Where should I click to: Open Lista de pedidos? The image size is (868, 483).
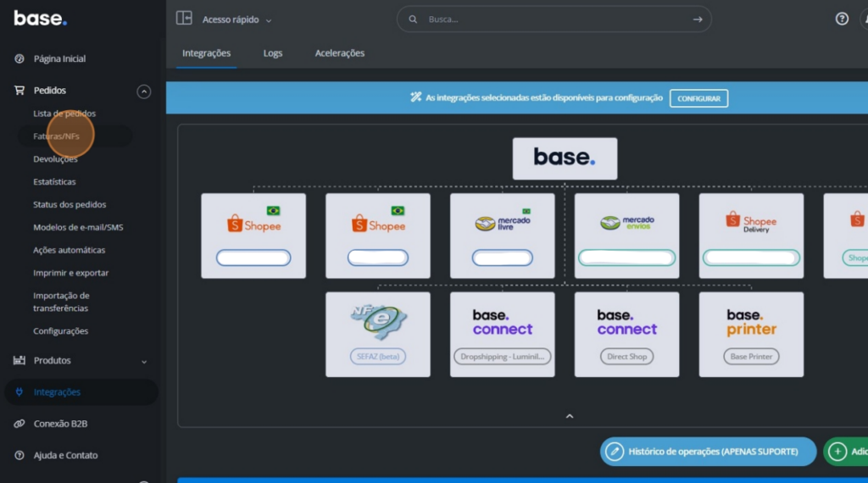64,114
